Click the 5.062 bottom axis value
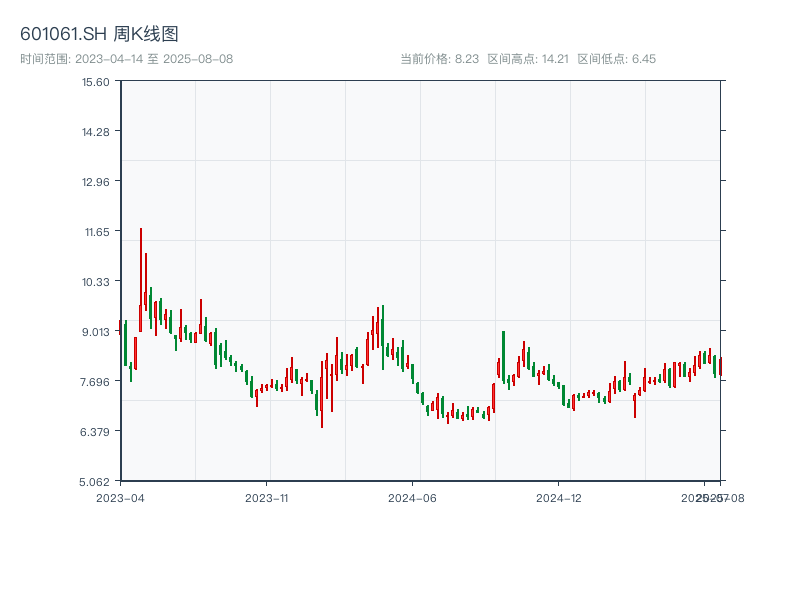 96,481
